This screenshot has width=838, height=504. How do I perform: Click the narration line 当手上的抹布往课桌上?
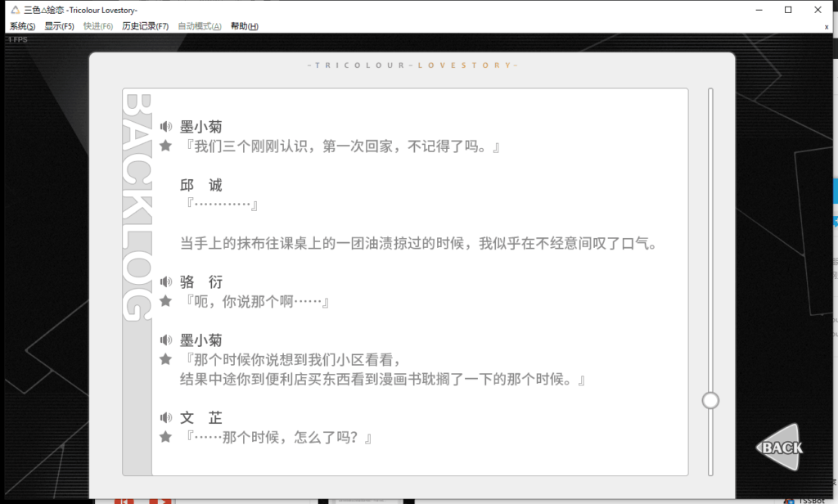418,244
